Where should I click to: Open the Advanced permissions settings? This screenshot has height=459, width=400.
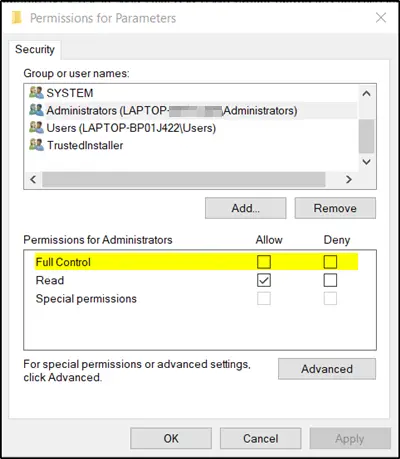coord(327,369)
